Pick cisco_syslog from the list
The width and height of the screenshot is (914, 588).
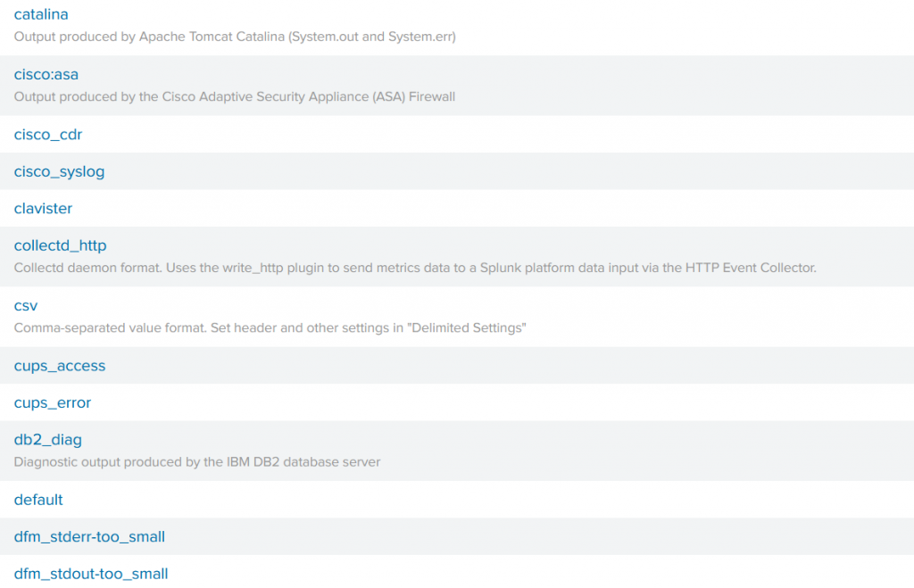tap(59, 172)
